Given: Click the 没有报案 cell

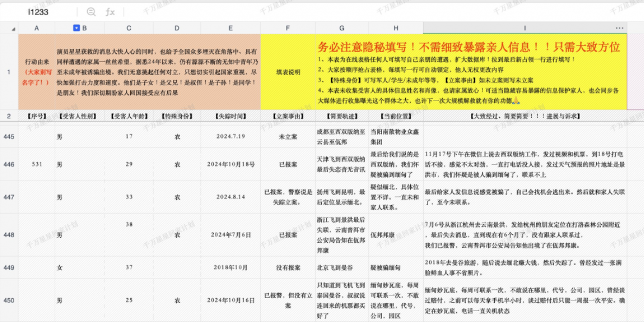Looking at the screenshot, I should (288, 267).
